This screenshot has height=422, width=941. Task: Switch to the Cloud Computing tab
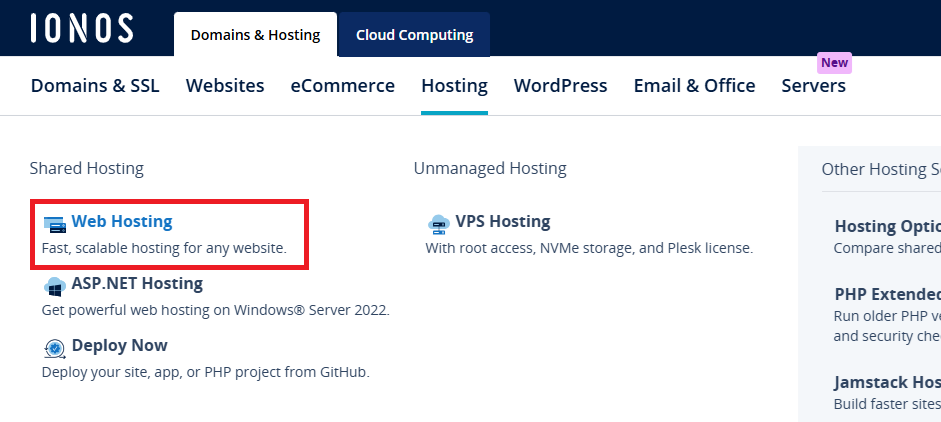tap(414, 35)
